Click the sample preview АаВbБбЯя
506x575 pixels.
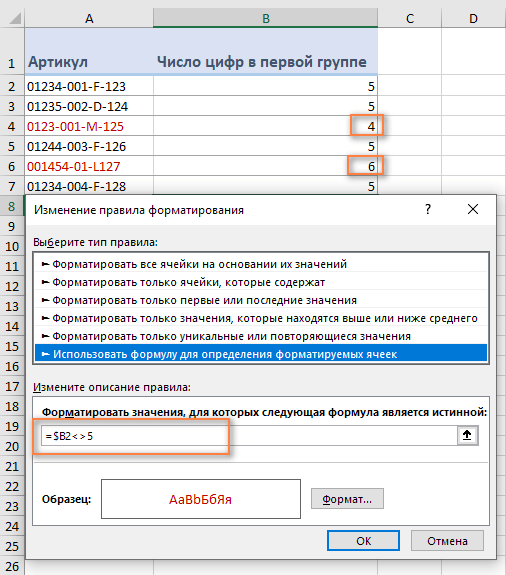[201, 499]
